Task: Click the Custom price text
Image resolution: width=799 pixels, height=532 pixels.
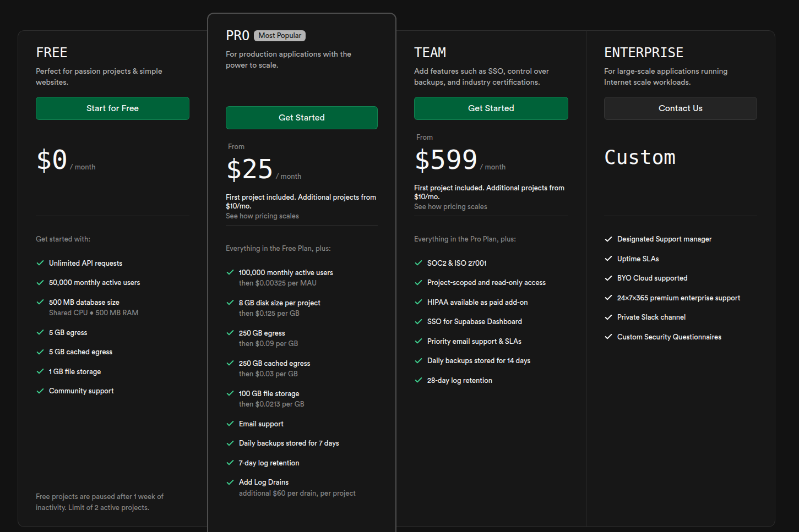Action: pos(640,157)
